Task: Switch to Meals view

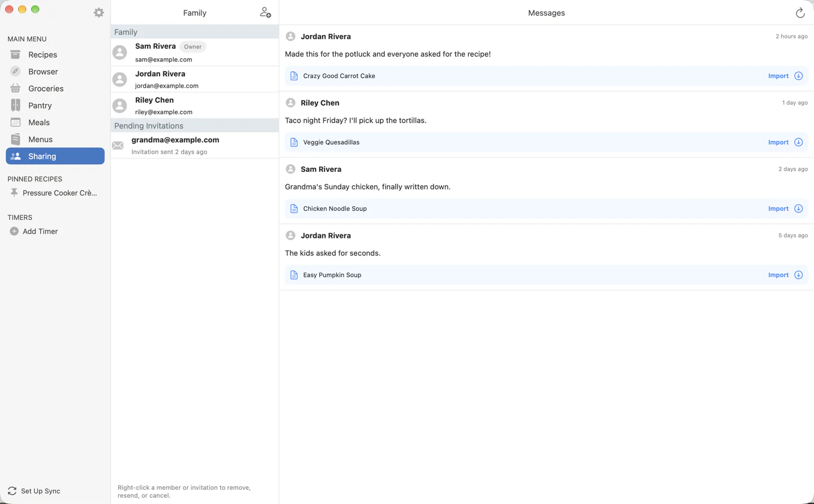Action: click(55, 123)
